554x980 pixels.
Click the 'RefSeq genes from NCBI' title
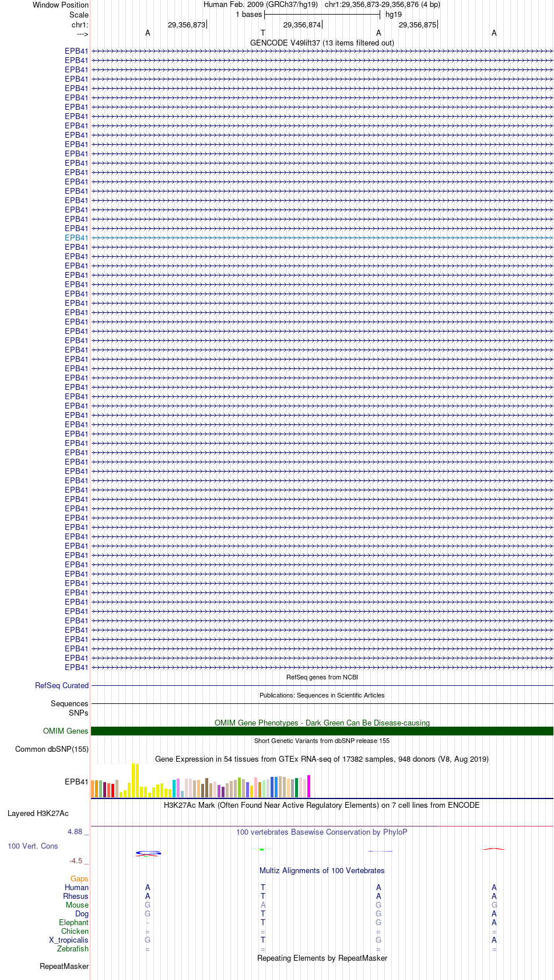322,677
